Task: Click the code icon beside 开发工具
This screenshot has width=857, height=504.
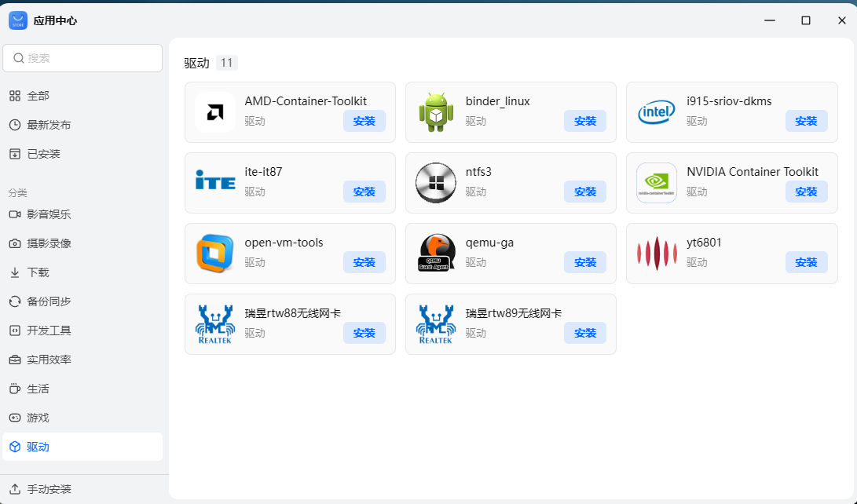Action: click(15, 331)
